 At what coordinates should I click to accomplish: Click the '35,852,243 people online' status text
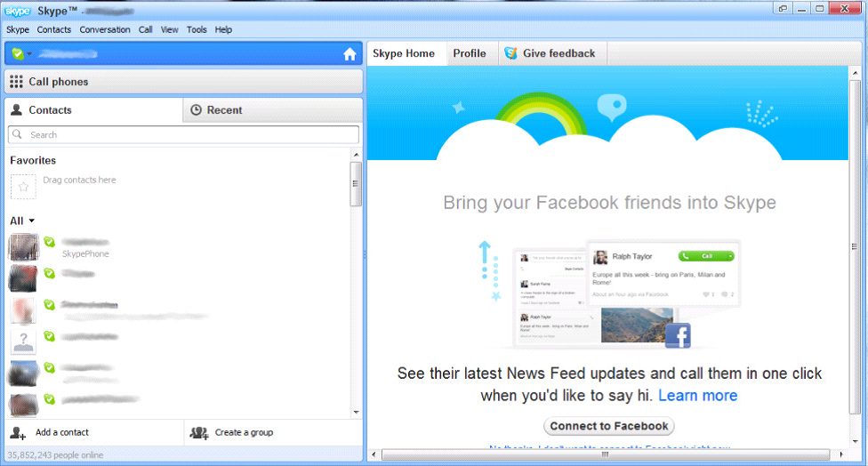[x=55, y=455]
